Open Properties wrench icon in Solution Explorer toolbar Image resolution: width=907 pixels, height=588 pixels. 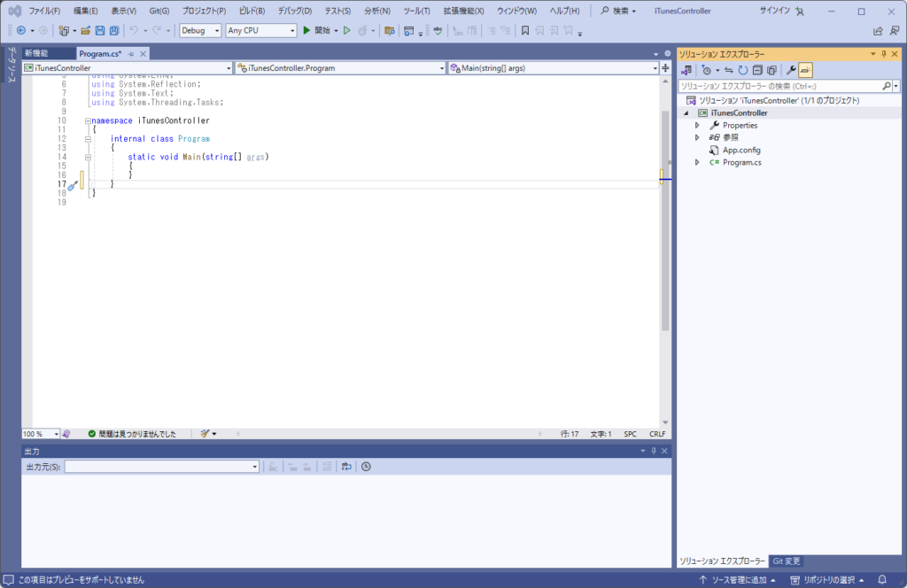tap(791, 70)
